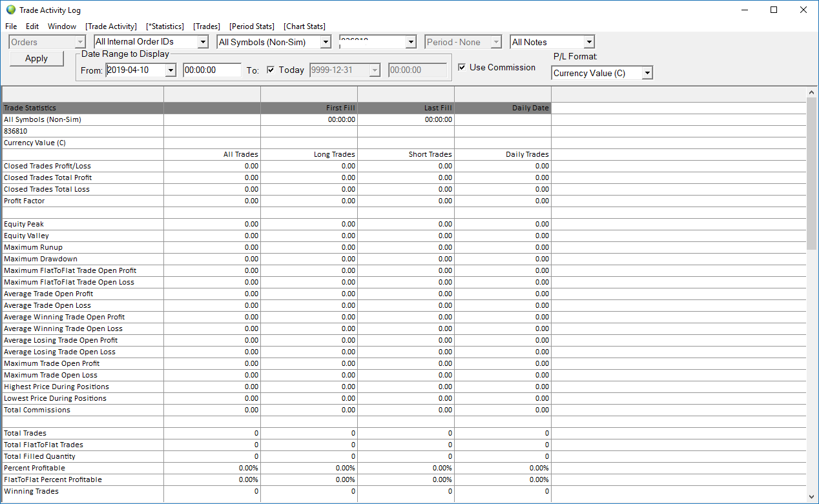The image size is (819, 504).
Task: Switch to the [Trades] tab
Action: [207, 26]
